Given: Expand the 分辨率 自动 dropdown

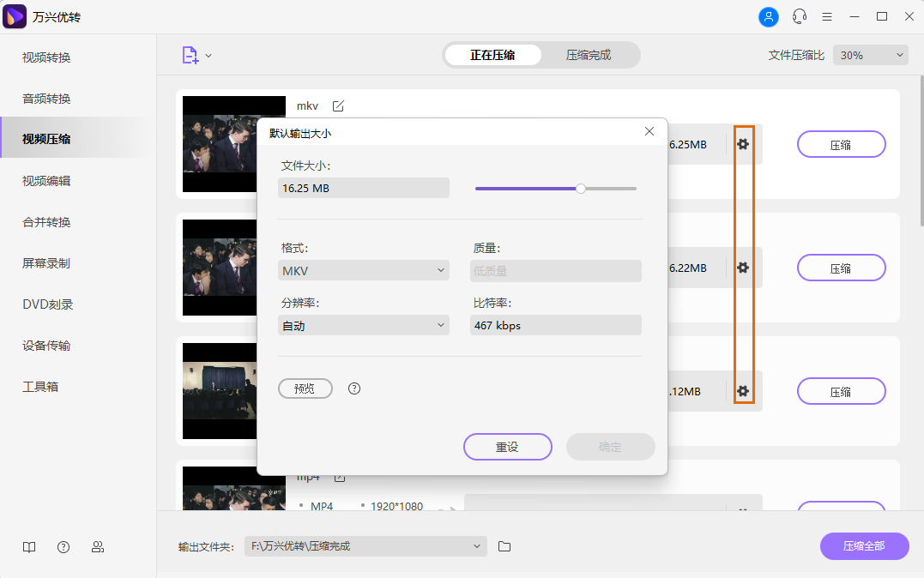Looking at the screenshot, I should pos(364,325).
